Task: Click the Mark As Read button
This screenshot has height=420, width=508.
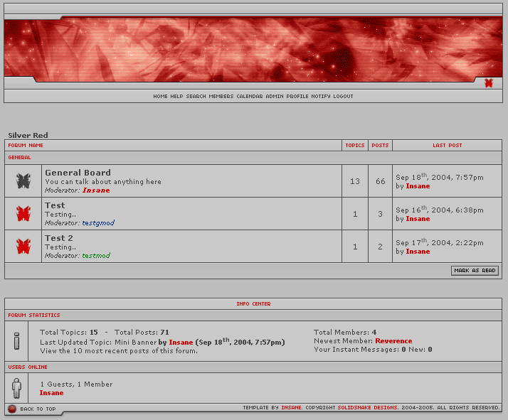Action: click(475, 271)
